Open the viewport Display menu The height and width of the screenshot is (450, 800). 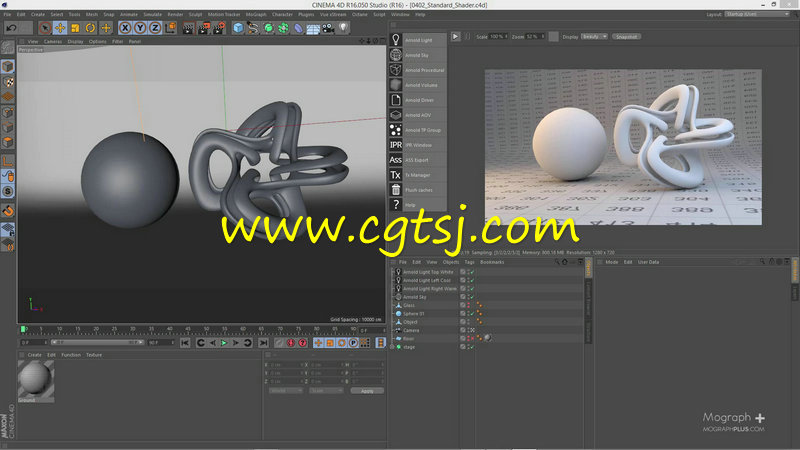[75, 41]
